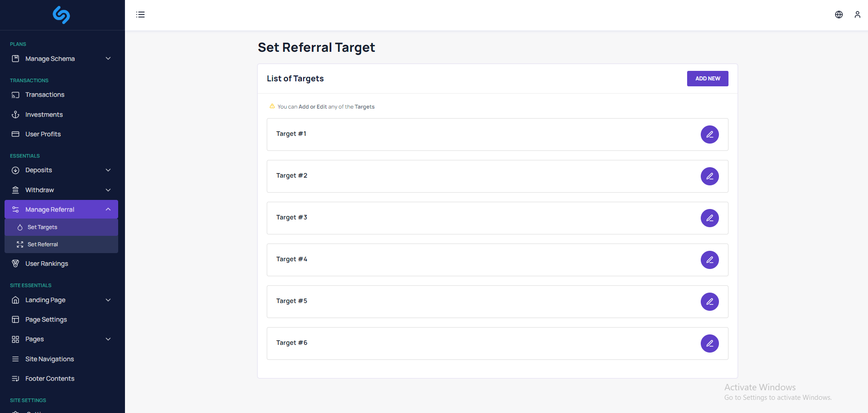Expand the Deposits submenu
This screenshot has height=413, width=868.
(61, 170)
